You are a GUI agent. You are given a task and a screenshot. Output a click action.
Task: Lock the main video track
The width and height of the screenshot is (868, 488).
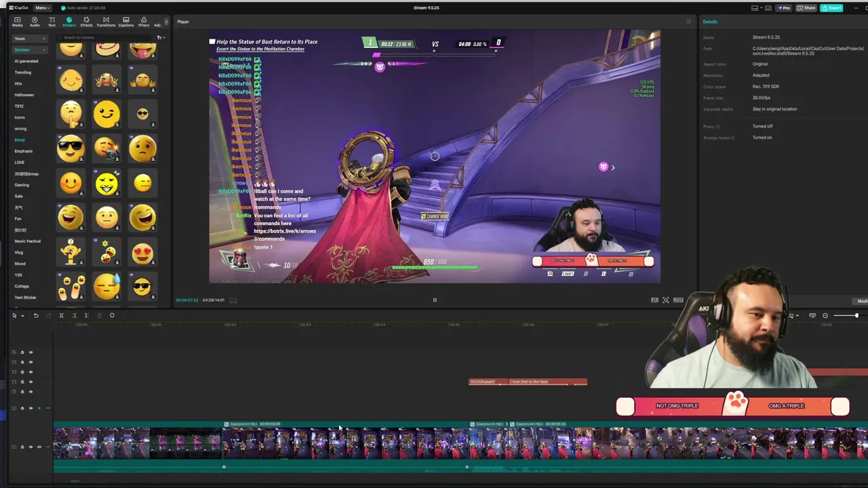(22, 447)
